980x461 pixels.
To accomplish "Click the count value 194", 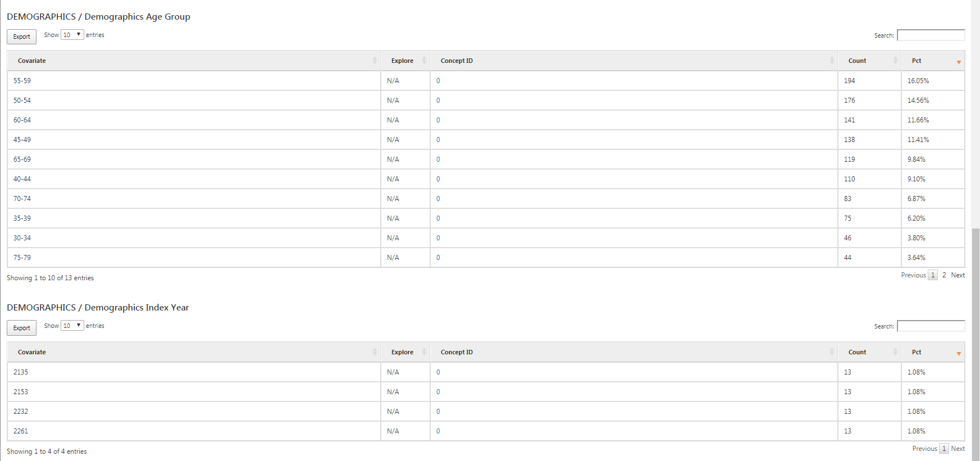I will pos(849,81).
